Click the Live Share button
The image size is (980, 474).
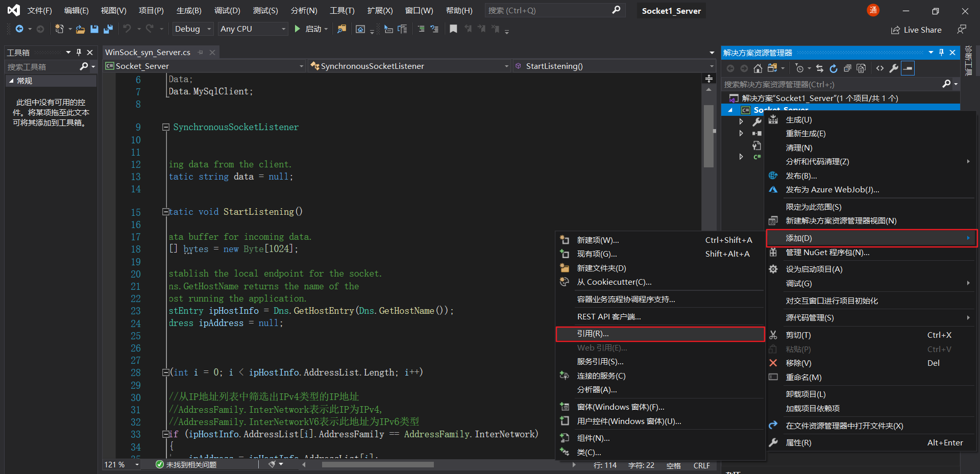(x=916, y=30)
